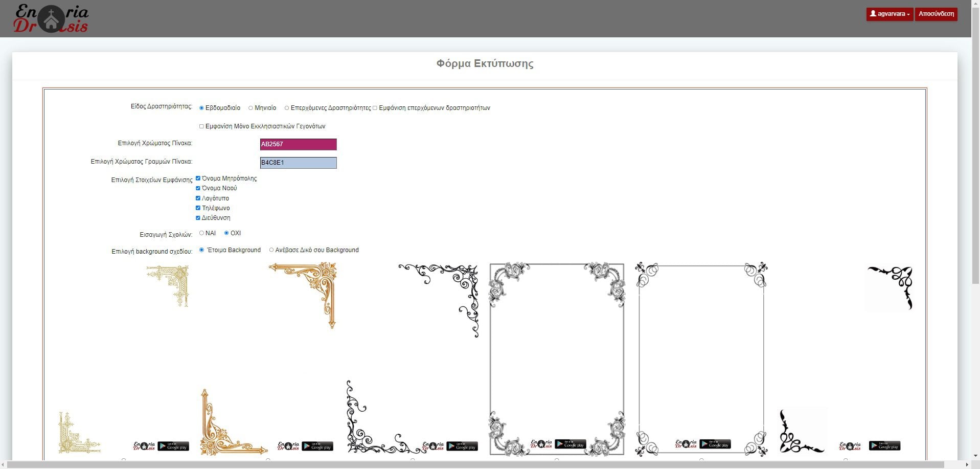Enable Εμφάνιση επερχόμενων δραστηριοτήτων checkbox

[x=375, y=108]
